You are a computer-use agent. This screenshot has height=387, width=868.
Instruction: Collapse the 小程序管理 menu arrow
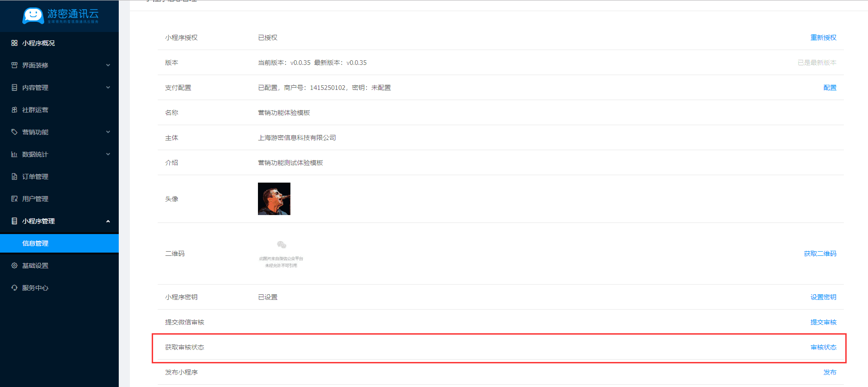[x=108, y=221]
